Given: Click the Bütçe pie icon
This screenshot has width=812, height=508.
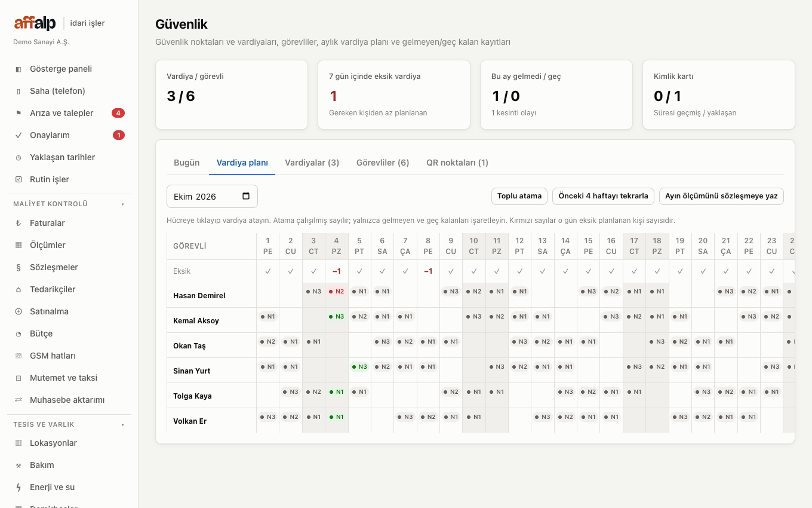Looking at the screenshot, I should point(19,333).
